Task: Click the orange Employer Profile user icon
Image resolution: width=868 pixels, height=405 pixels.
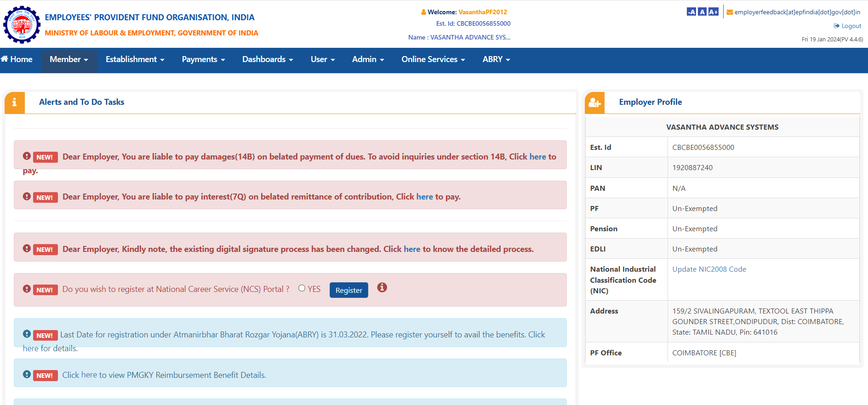Action: [594, 102]
